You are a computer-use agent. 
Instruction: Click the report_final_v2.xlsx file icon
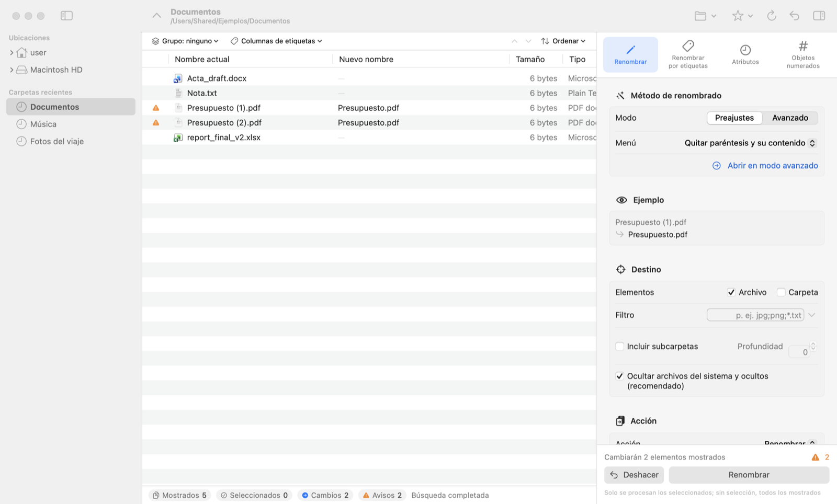tap(178, 138)
